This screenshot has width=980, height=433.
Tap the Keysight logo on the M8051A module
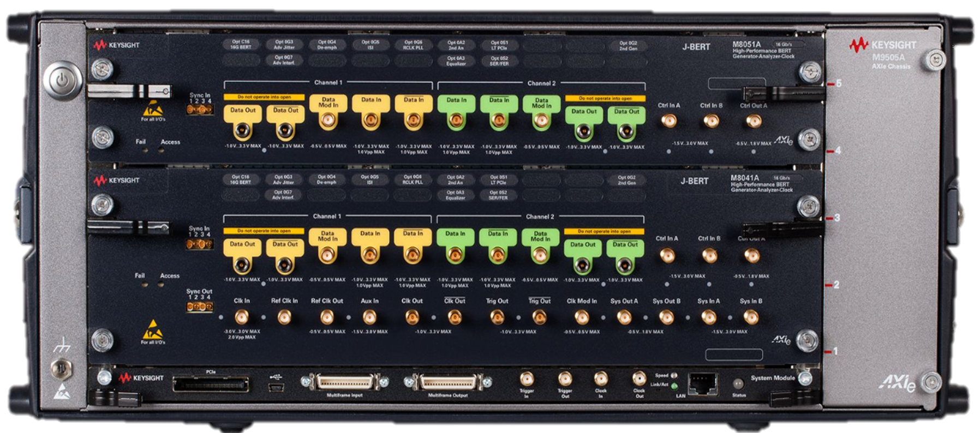[x=116, y=45]
